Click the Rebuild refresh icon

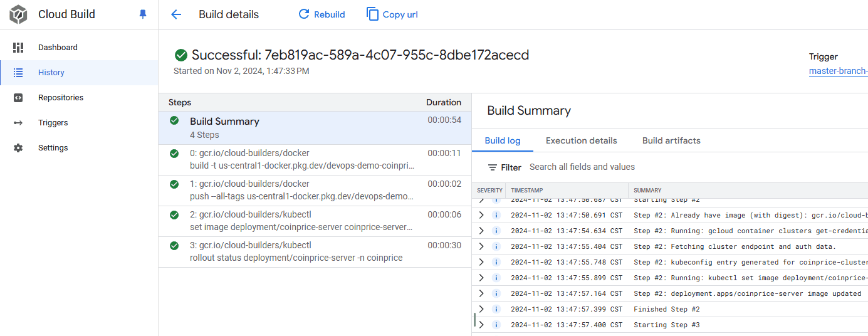[x=304, y=14]
